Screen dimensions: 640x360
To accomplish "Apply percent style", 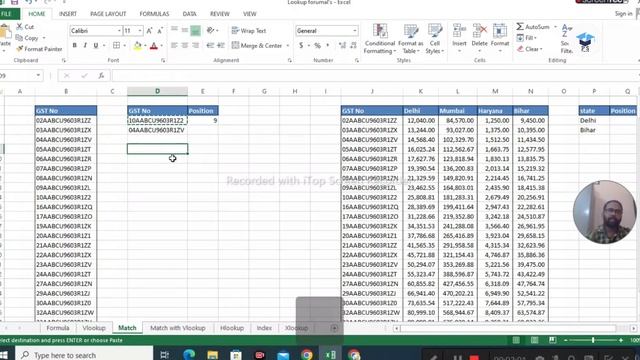I will (317, 46).
